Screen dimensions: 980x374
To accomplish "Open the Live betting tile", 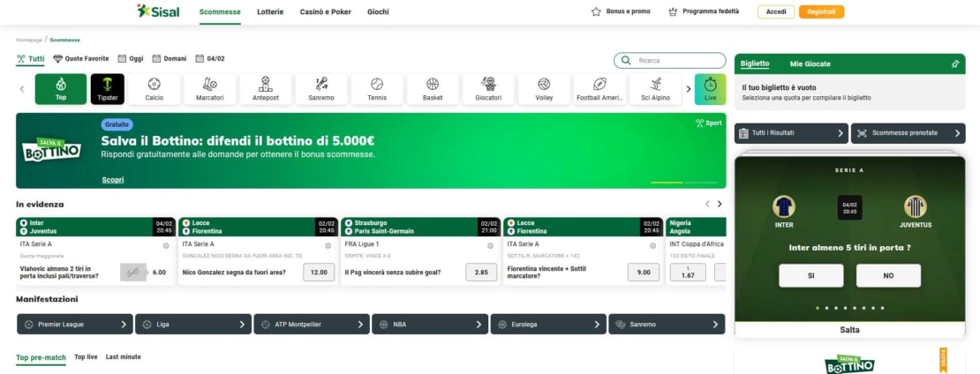I will [x=710, y=89].
